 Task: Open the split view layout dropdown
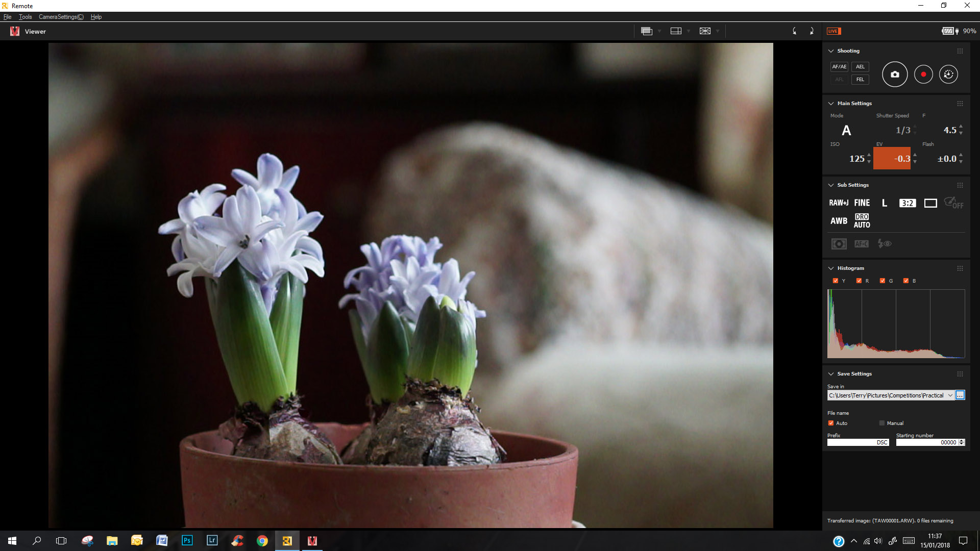(688, 31)
